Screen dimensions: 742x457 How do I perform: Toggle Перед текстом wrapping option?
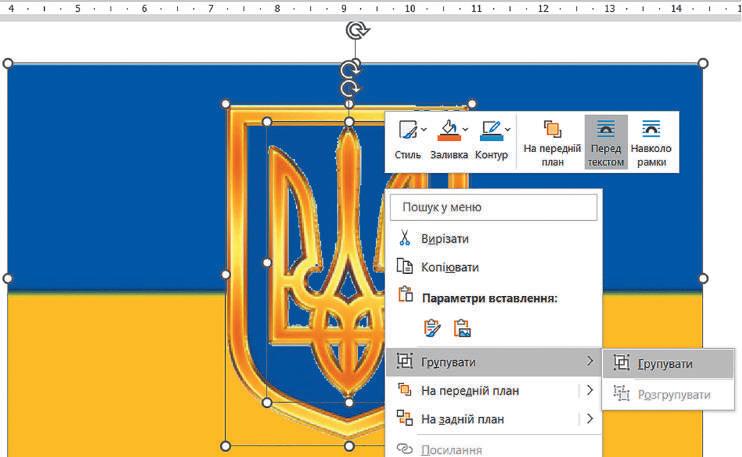click(x=606, y=142)
